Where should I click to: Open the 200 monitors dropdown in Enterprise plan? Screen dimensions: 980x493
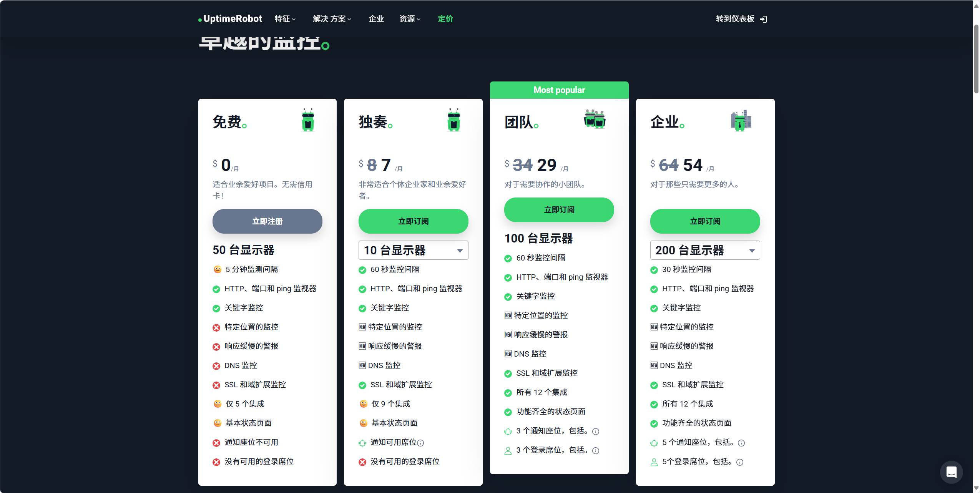705,251
